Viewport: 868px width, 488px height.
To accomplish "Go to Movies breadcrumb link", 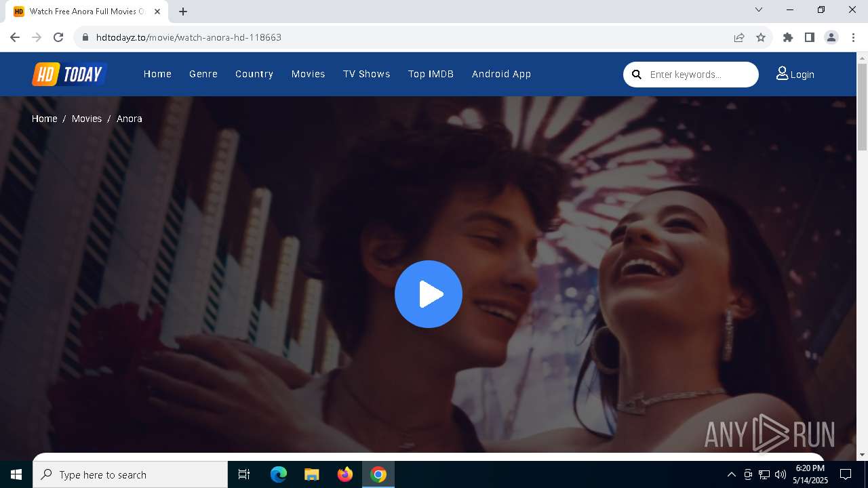I will (x=87, y=119).
